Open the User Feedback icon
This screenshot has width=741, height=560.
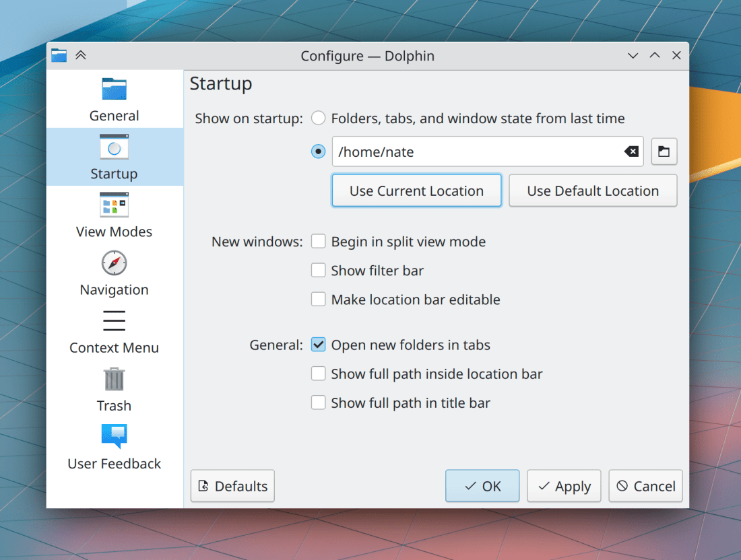(x=114, y=436)
